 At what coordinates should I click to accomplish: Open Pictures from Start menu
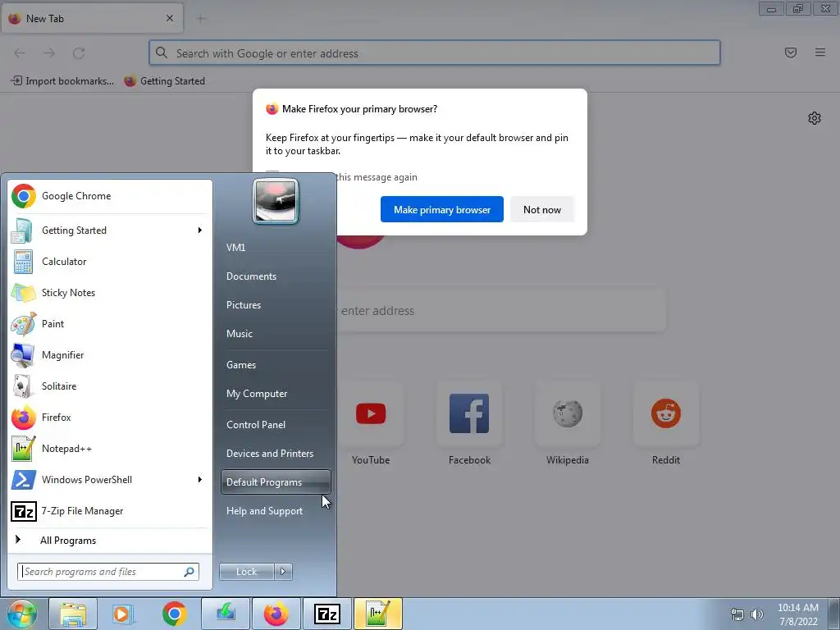pyautogui.click(x=276, y=305)
